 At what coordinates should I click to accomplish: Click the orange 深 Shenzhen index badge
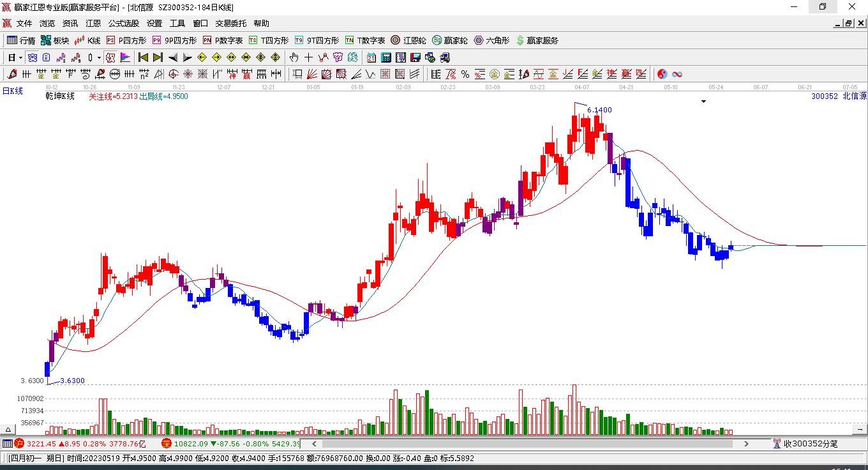coord(166,444)
